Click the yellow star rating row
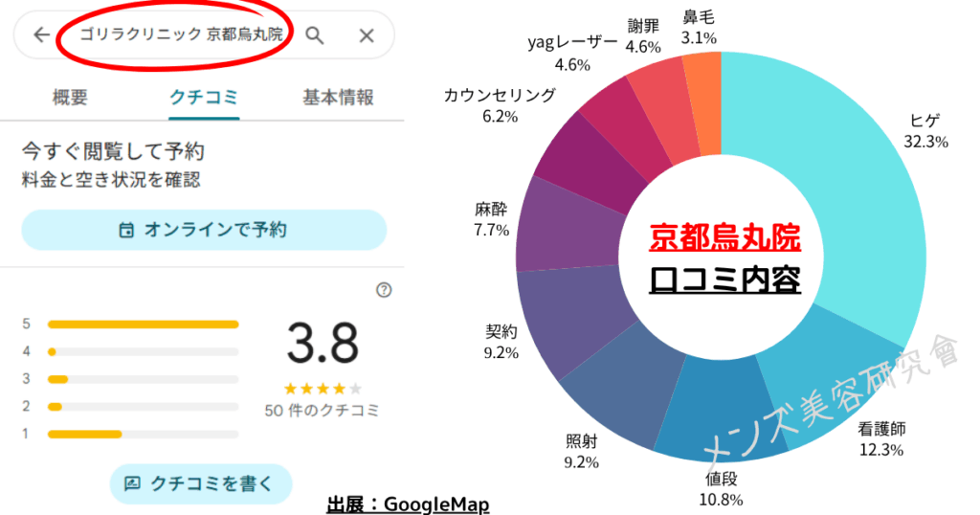Viewport: 980px width, 515px height. click(x=323, y=389)
